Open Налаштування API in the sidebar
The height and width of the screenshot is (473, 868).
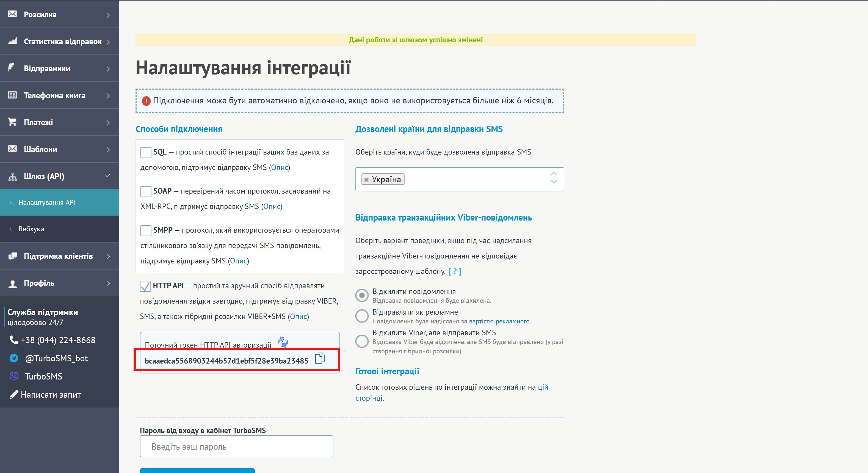(47, 202)
